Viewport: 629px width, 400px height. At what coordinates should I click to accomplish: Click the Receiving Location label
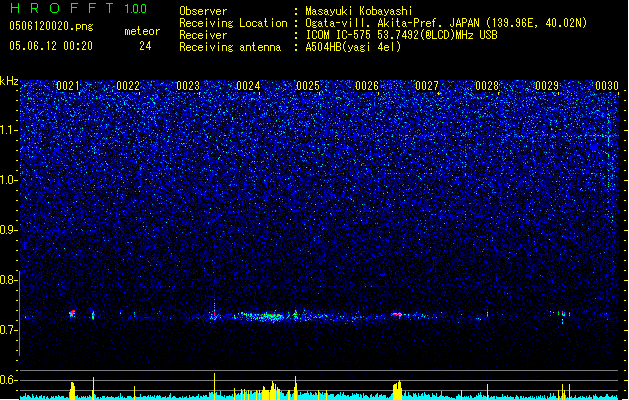tap(233, 23)
